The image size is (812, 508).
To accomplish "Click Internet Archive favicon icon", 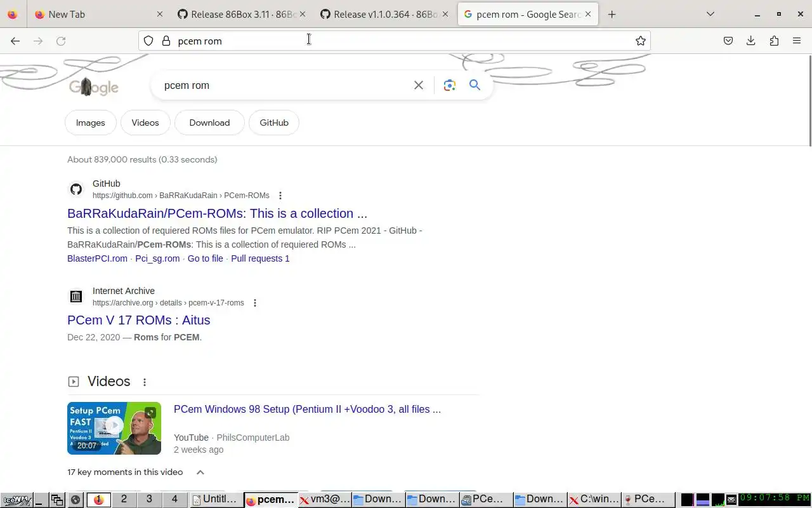I will click(76, 297).
